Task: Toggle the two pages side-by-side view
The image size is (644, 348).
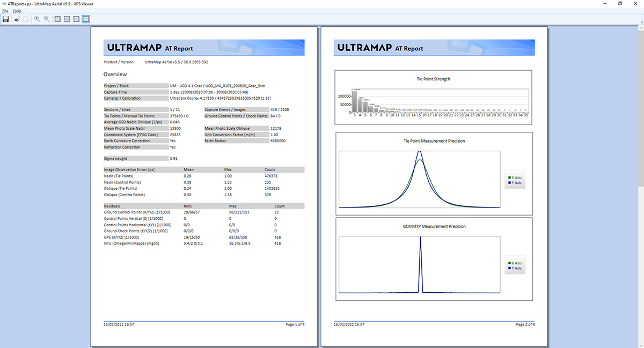Action: coord(86,19)
